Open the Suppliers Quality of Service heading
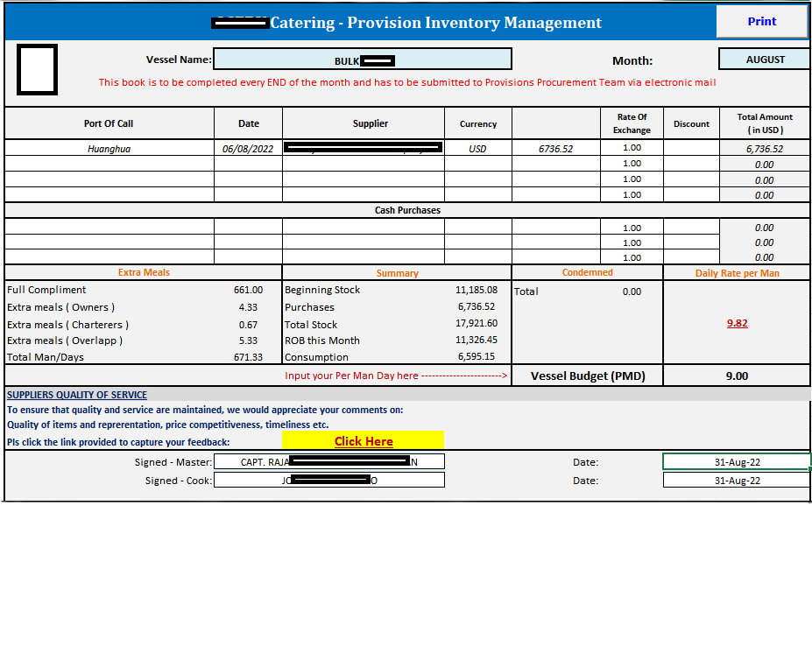 [76, 395]
